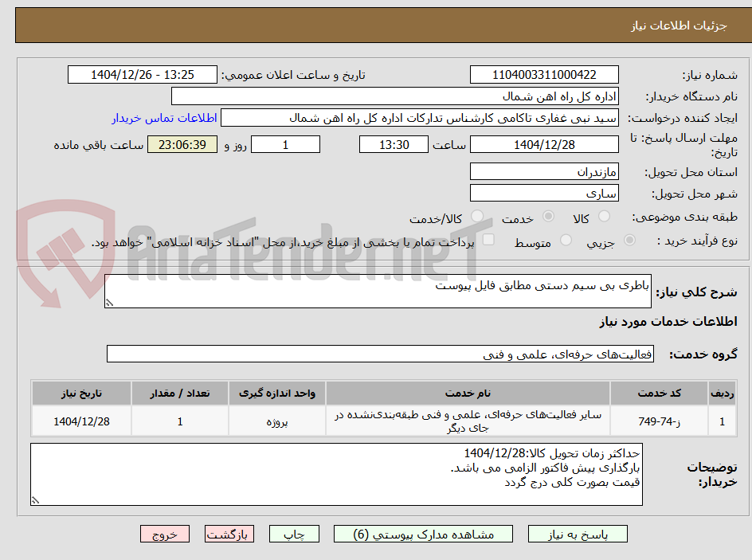Select the خدمت radio button

tap(548, 216)
